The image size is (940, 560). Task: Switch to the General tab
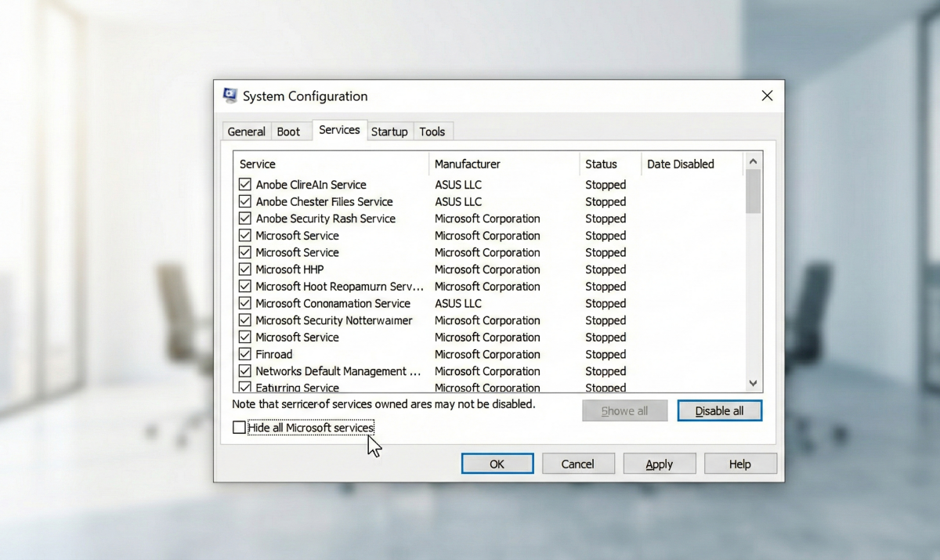click(x=246, y=132)
